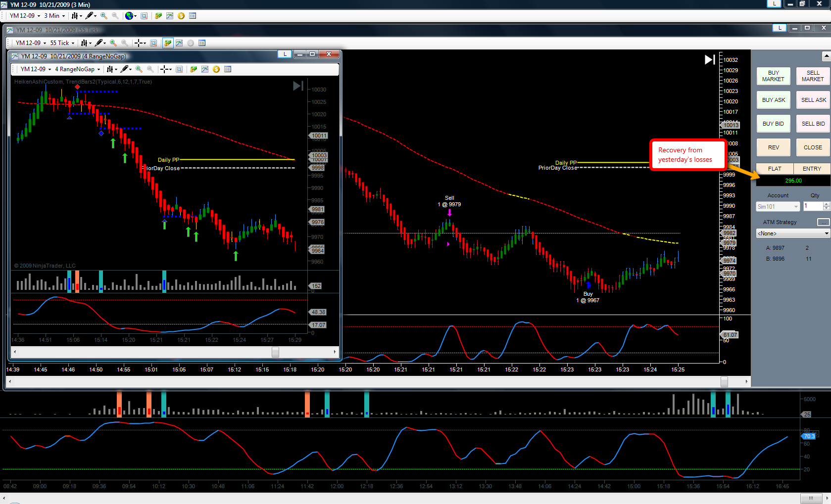Toggle Chart Trader in 3 Min toolbar

point(158,16)
